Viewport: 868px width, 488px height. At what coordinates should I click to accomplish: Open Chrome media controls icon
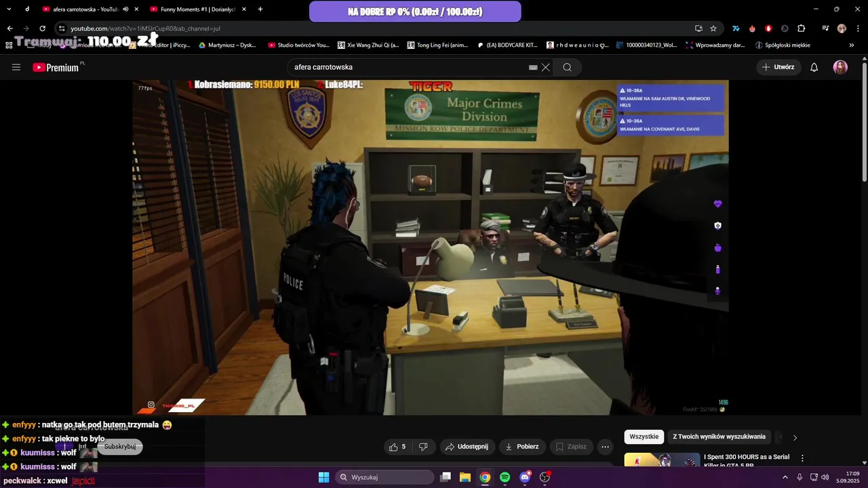pos(825,28)
